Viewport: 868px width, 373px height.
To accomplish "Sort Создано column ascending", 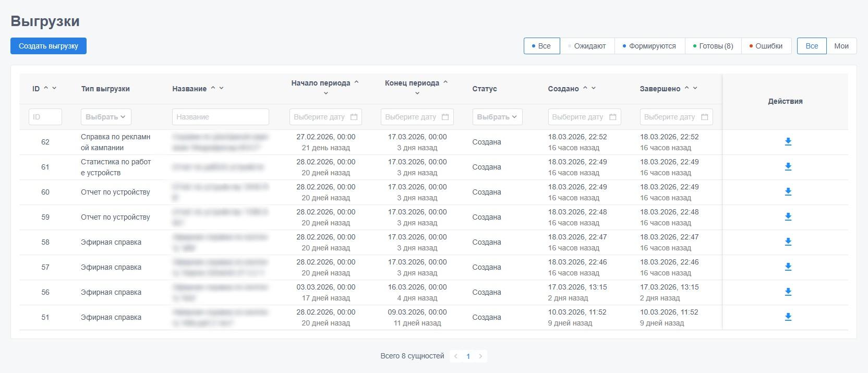I will coord(585,88).
